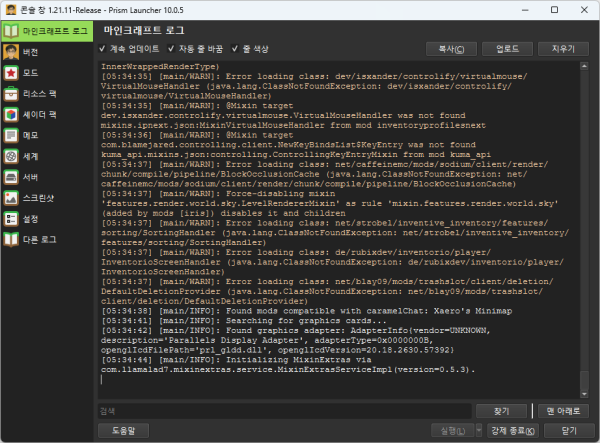Go to the 세계 page

coord(47,156)
